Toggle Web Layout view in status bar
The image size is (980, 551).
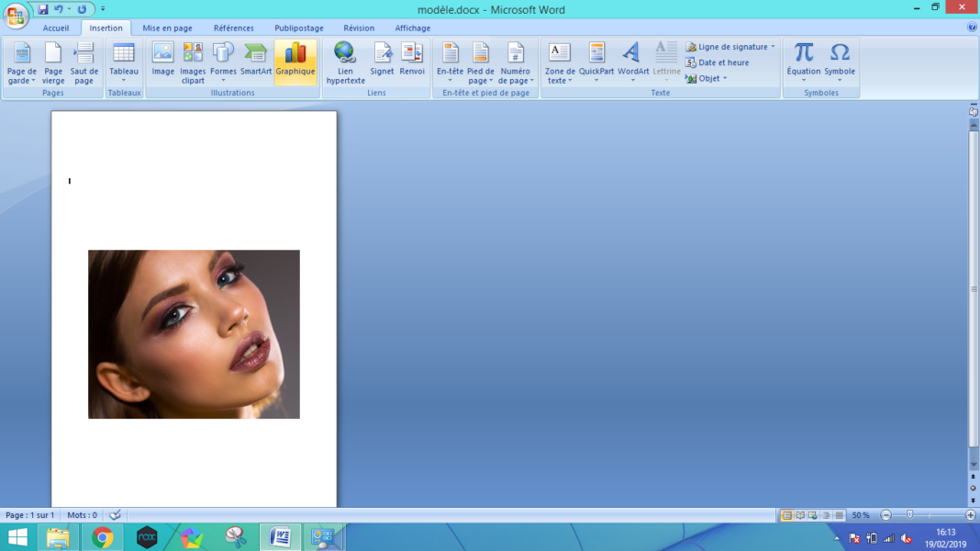[x=813, y=515]
